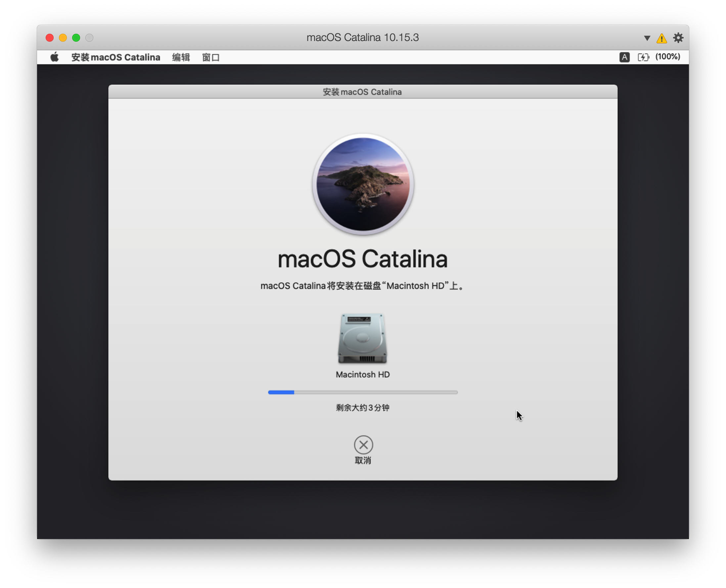
Task: Click the macOS Catalina island logo
Action: point(363,184)
